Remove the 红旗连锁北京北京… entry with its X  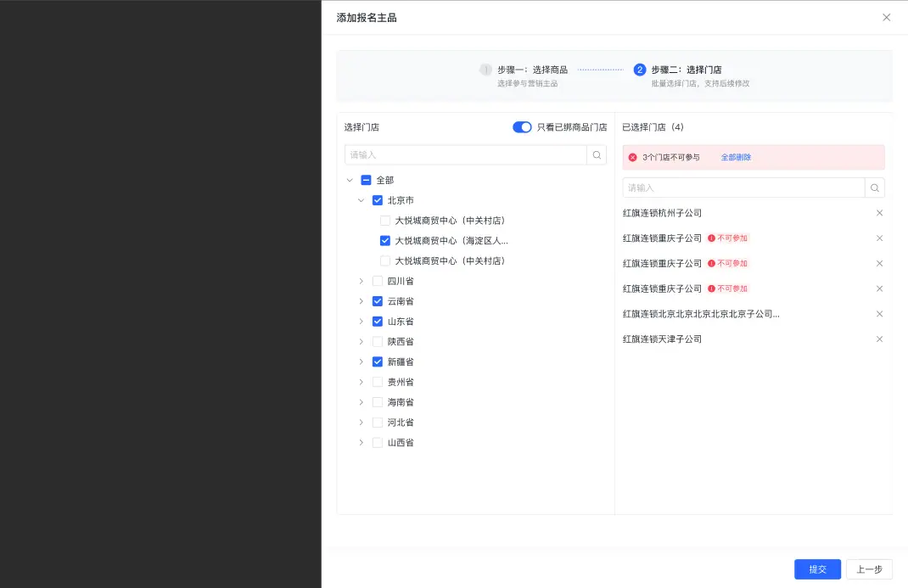pyautogui.click(x=879, y=314)
